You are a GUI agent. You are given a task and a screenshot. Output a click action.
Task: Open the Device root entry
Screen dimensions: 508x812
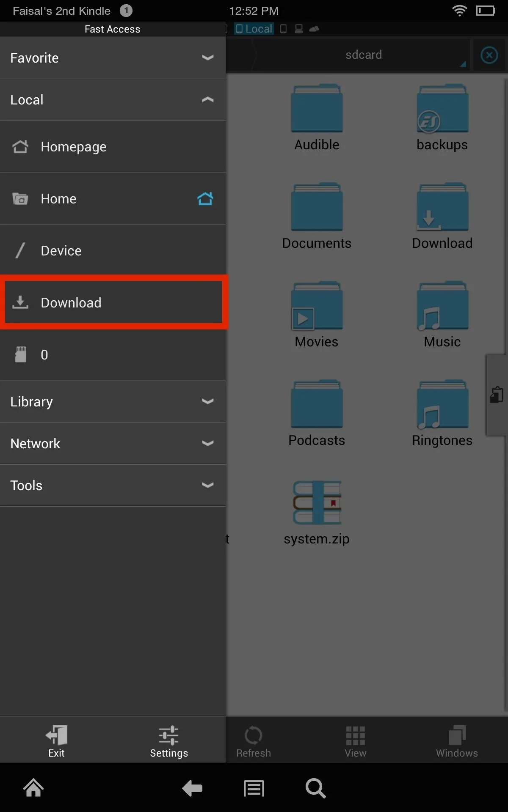[x=113, y=251]
